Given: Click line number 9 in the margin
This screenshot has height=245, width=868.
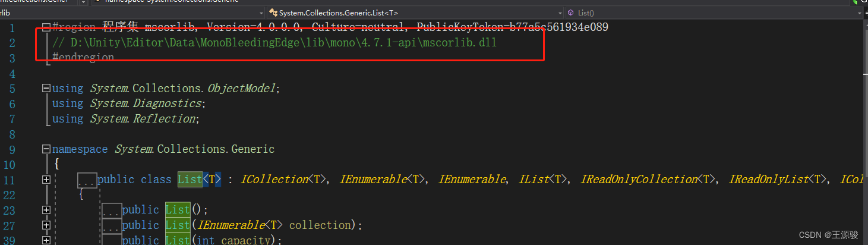Looking at the screenshot, I should 13,150.
